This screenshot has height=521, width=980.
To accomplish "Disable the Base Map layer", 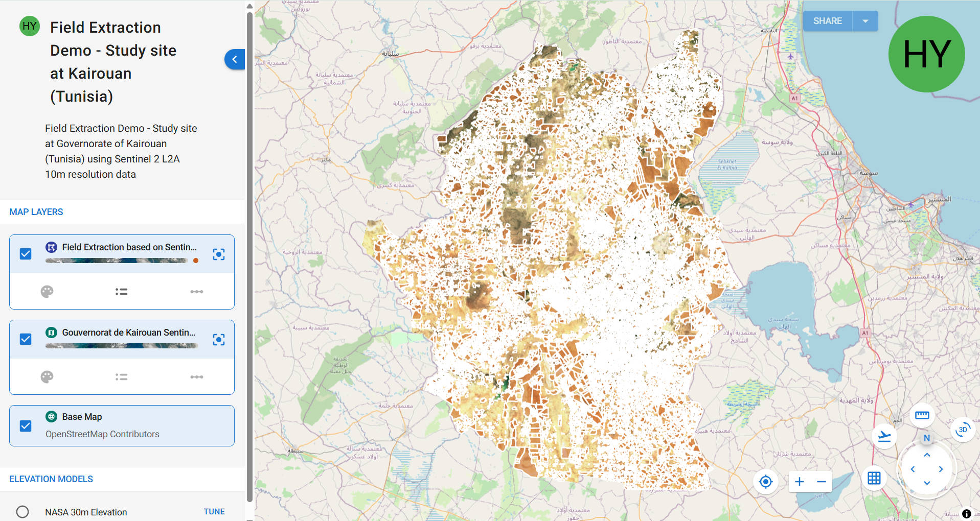I will click(x=26, y=426).
